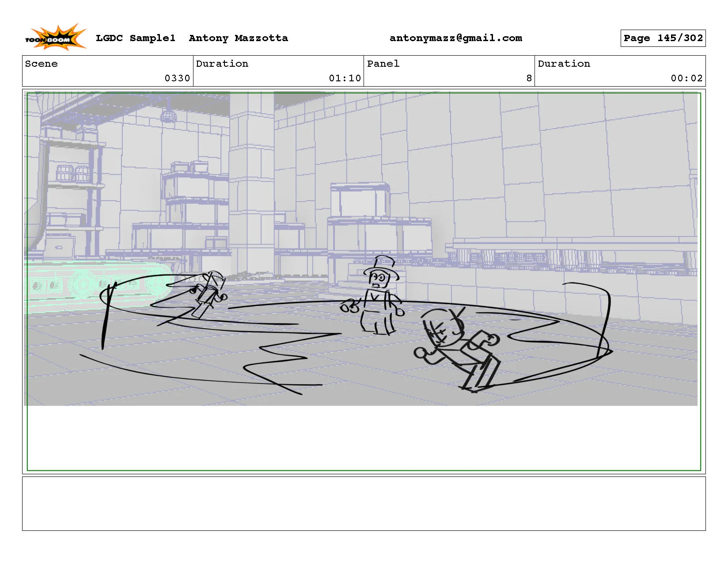728x564 pixels.
Task: Click the scene duration value '01:10'
Action: [345, 78]
